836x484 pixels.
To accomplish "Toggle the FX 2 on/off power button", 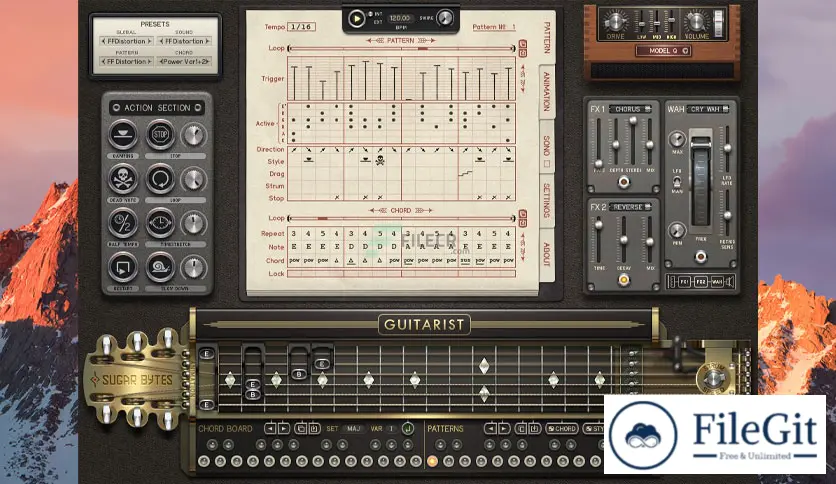I will point(623,279).
